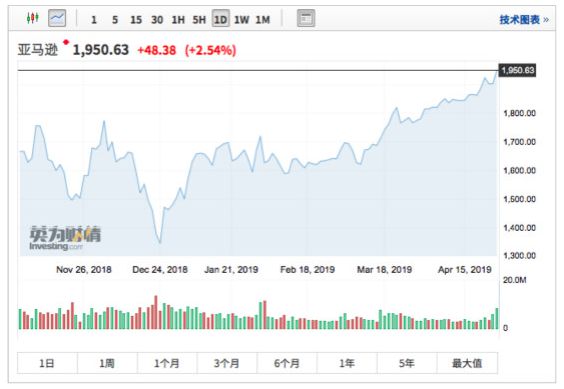564x389 pixels.
Task: Click the Dec 24, 2018 date label
Action: (x=160, y=270)
